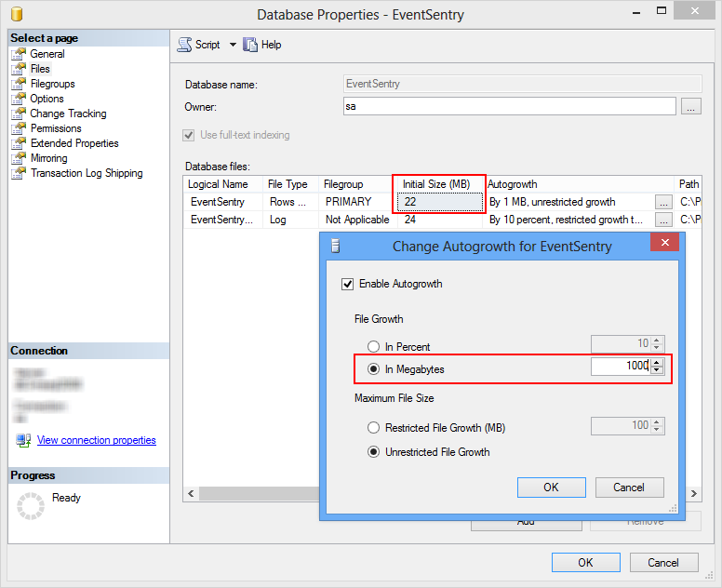This screenshot has width=722, height=588.
Task: Open the General page
Action: click(47, 54)
